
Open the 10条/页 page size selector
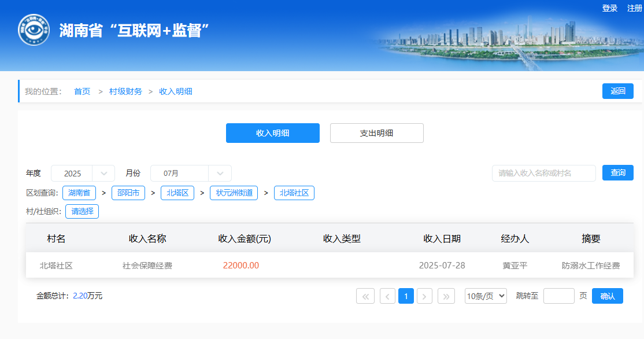(486, 296)
